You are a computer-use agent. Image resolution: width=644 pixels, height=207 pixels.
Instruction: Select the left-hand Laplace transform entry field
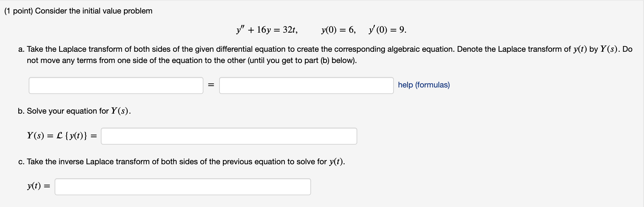click(x=116, y=85)
